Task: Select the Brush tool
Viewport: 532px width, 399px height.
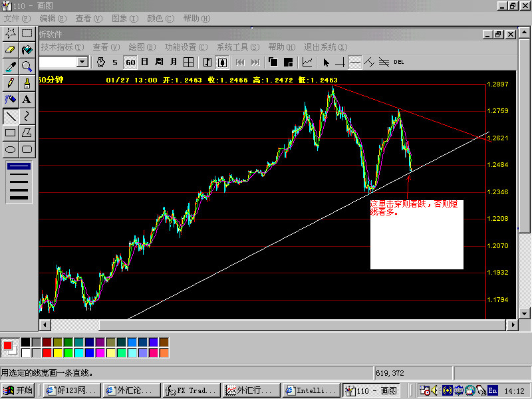Action: (x=27, y=82)
